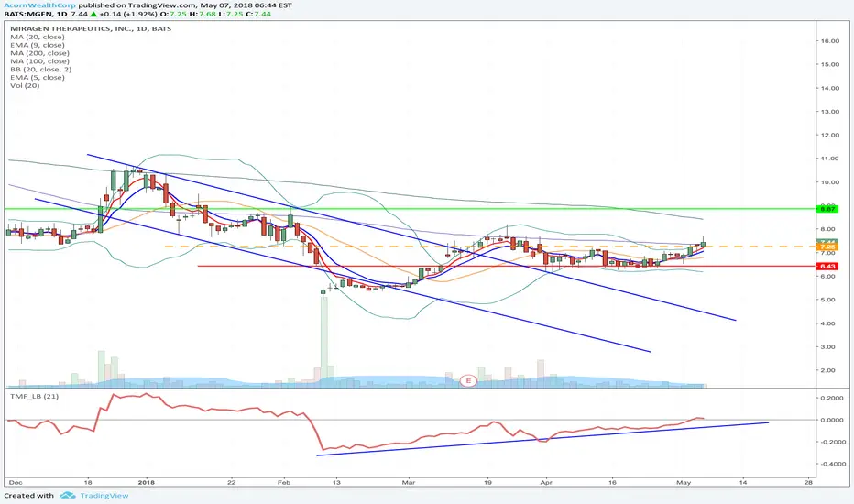Image resolution: width=854 pixels, height=504 pixels.
Task: Select the MA (20, close) indicator label
Action: tap(38, 37)
